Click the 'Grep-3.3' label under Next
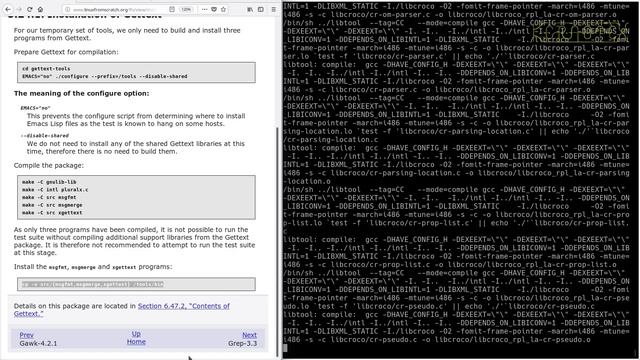The width and height of the screenshot is (640, 360). click(242, 343)
